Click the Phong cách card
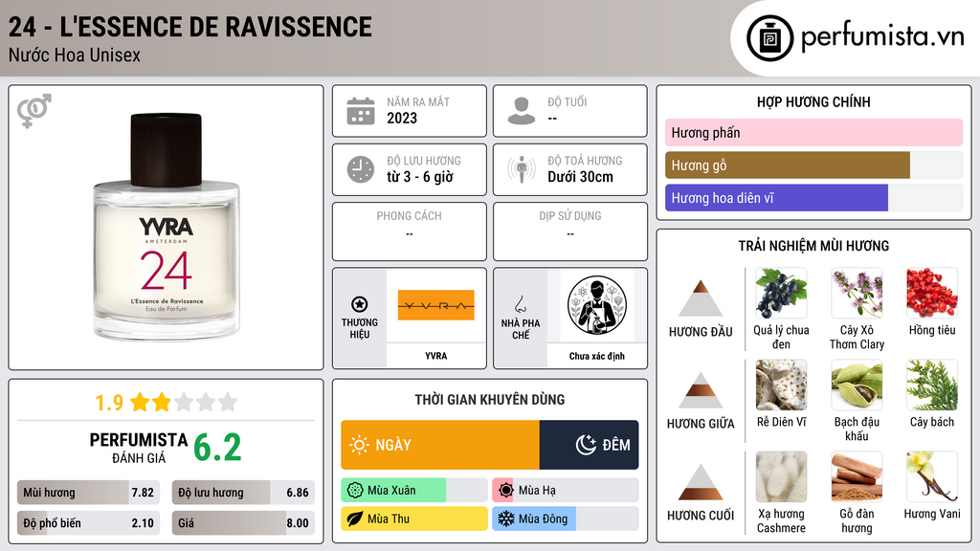Screen dimensions: 980x551 (x=410, y=231)
